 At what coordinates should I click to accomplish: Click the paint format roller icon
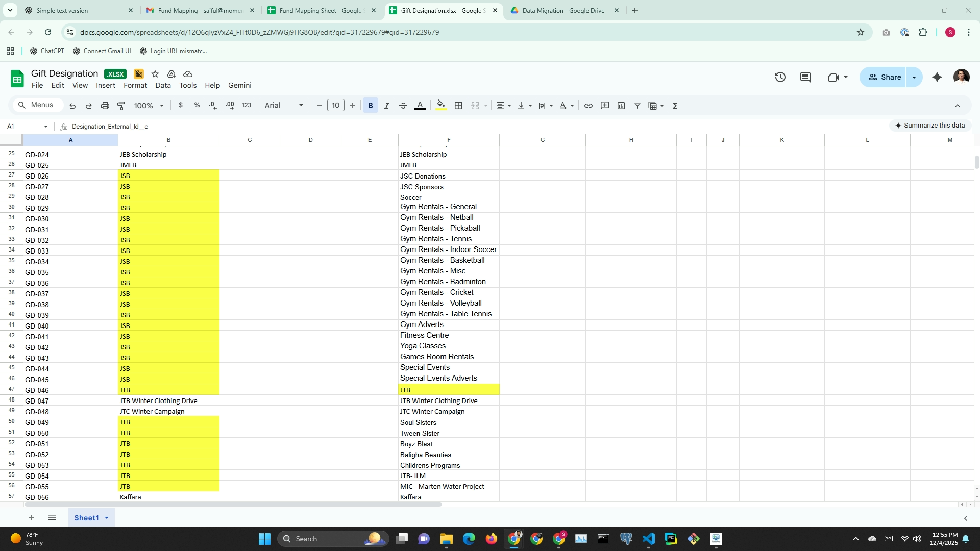(x=121, y=106)
